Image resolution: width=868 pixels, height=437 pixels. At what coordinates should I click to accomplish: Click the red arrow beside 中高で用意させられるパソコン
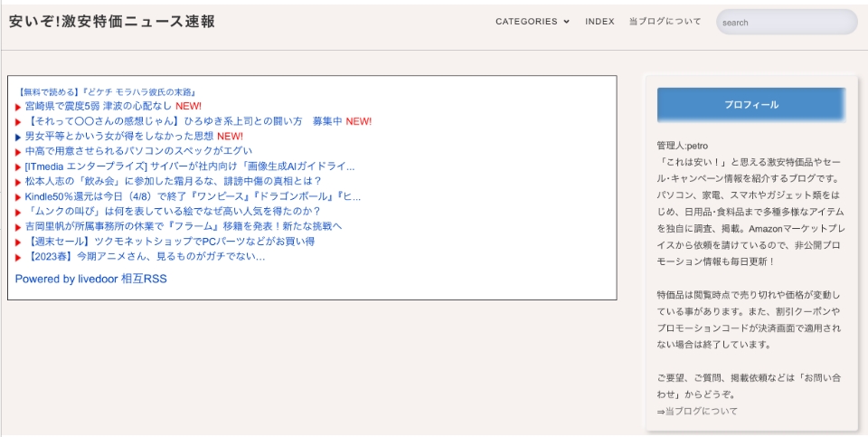coord(18,152)
